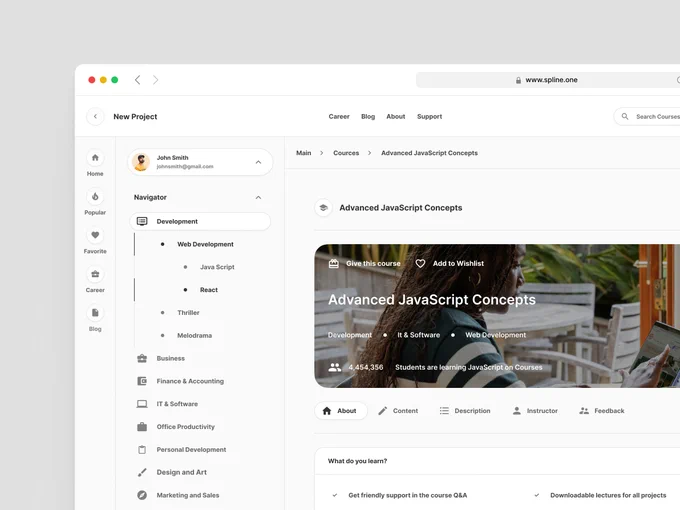The image size is (680, 510).
Task: Click Development tag on course banner
Action: (x=350, y=335)
